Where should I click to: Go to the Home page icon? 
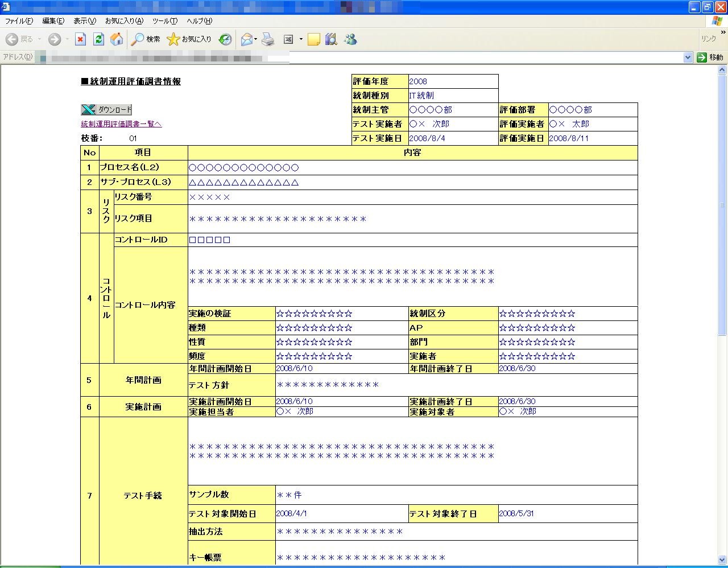point(117,39)
